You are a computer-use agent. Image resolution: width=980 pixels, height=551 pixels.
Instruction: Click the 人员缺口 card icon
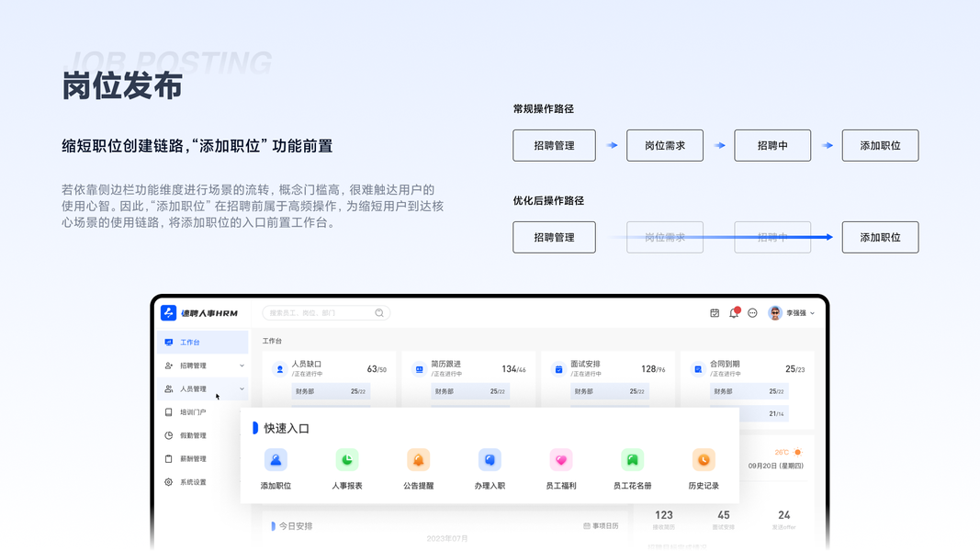[x=280, y=369]
